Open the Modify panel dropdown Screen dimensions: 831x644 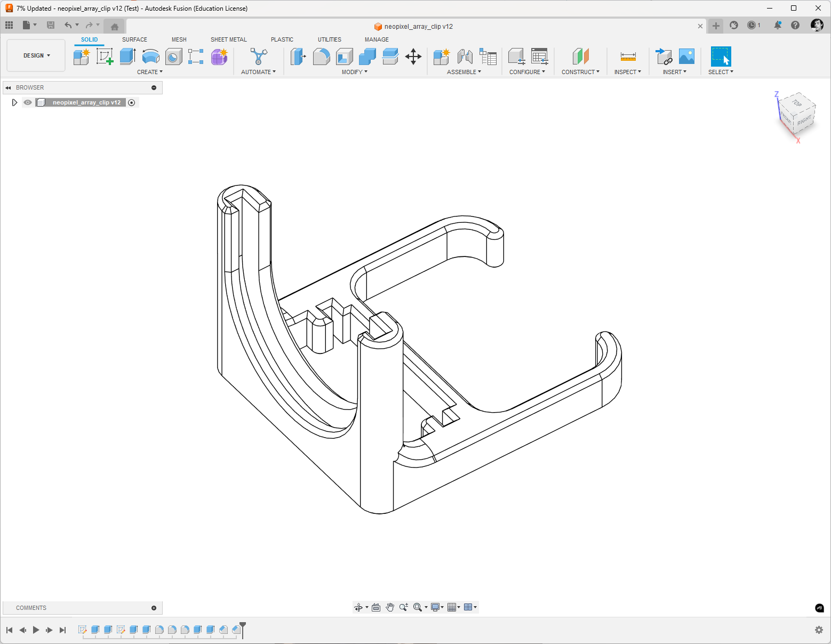tap(355, 72)
